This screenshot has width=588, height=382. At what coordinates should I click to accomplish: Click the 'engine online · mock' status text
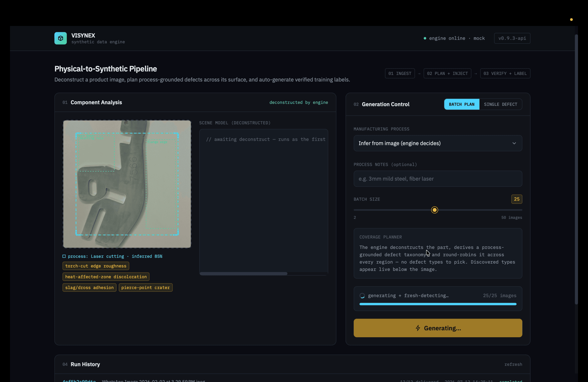(x=457, y=38)
